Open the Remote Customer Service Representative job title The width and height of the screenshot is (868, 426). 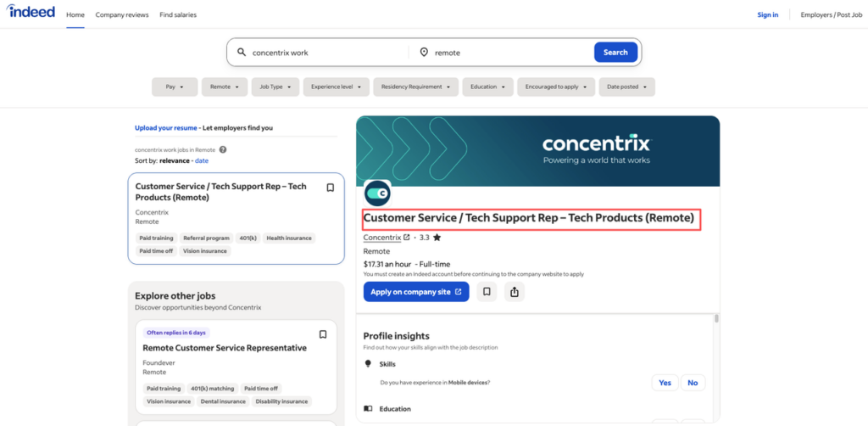pyautogui.click(x=225, y=348)
